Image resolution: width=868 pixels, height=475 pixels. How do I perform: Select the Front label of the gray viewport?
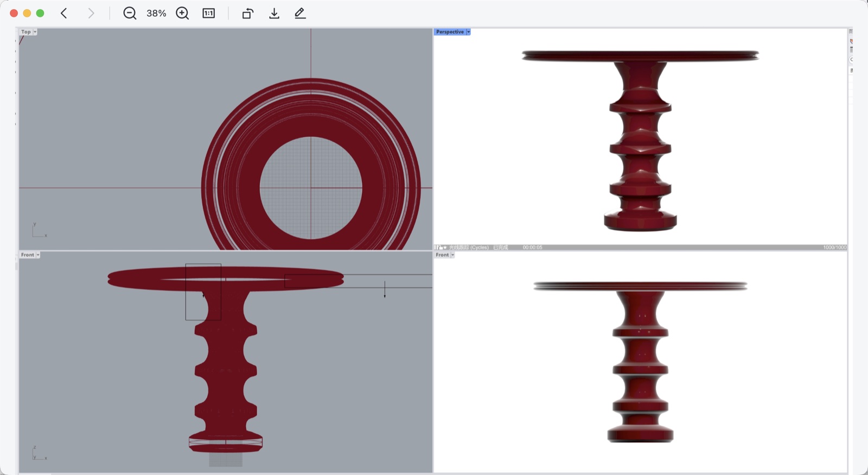(28, 255)
